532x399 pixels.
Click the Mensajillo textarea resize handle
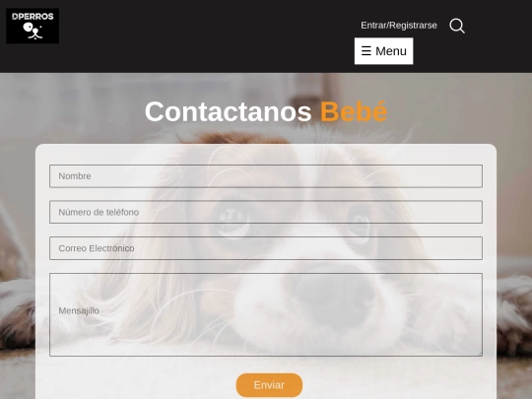coord(480,354)
